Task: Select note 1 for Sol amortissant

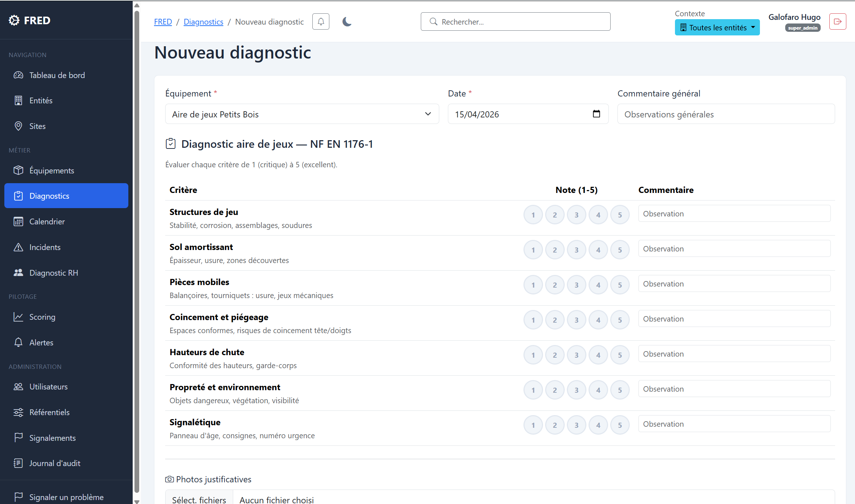Action: (x=533, y=249)
